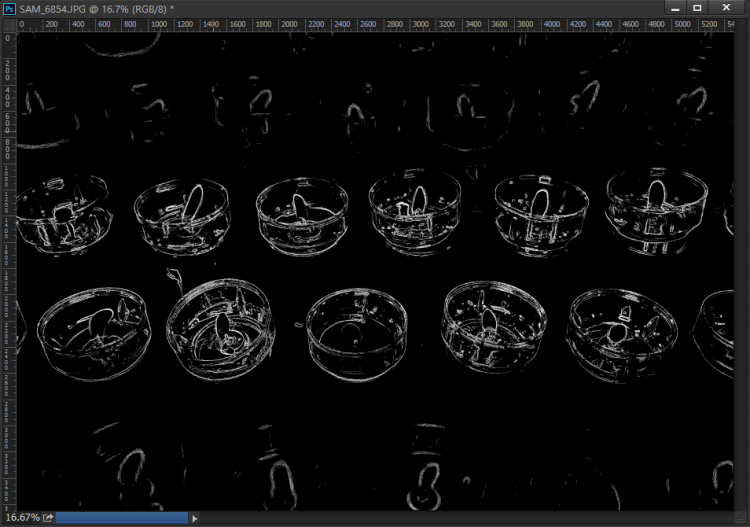
Task: Click the 5000 mark on horizontal ruler
Action: click(682, 24)
